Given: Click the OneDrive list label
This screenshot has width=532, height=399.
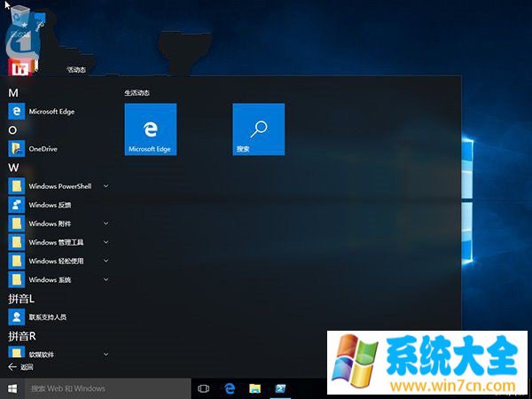Looking at the screenshot, I should [43, 149].
